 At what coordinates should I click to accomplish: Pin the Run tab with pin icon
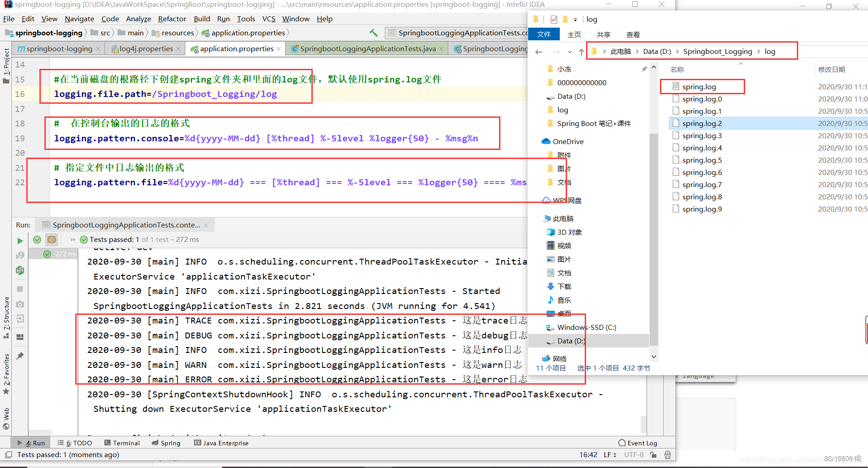click(x=20, y=356)
